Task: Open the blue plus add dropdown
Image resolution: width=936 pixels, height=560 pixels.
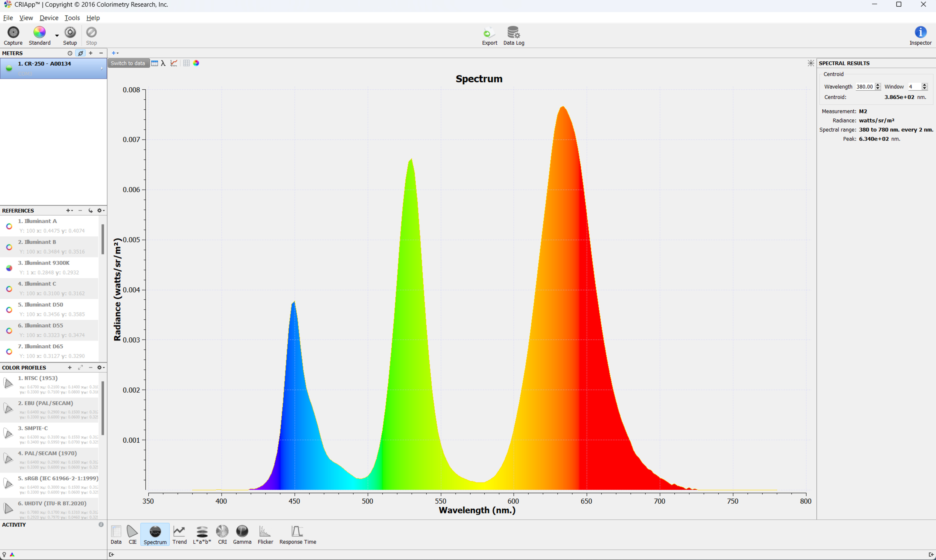Action: [x=115, y=53]
